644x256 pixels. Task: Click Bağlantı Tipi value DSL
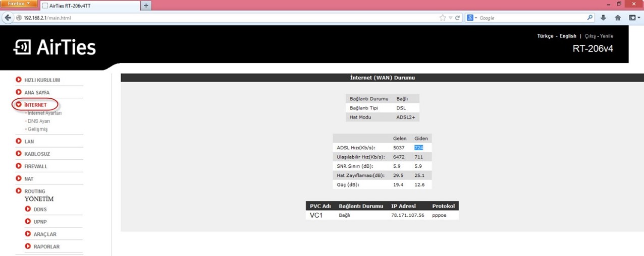click(x=401, y=108)
